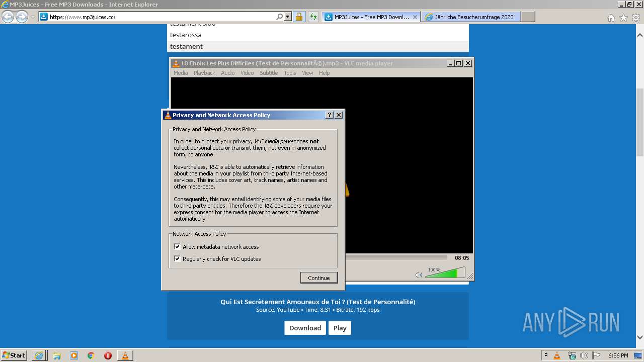Open VLC Audio menu
The height and width of the screenshot is (362, 644).
click(x=228, y=73)
